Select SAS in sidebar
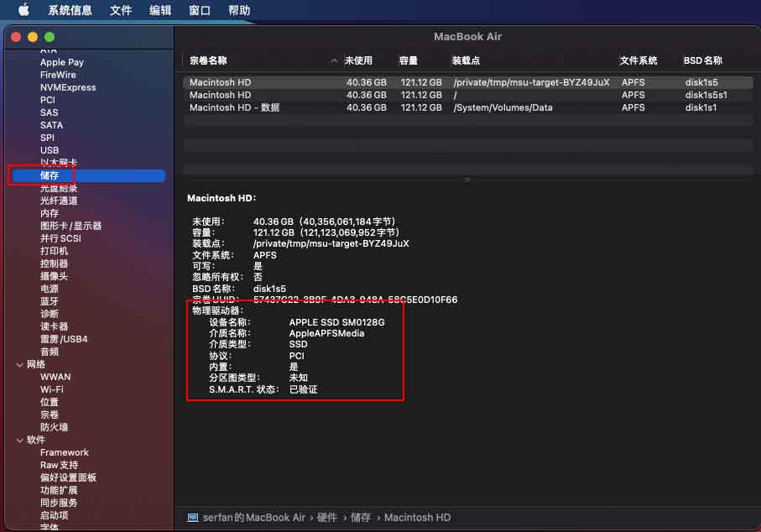 tap(49, 112)
